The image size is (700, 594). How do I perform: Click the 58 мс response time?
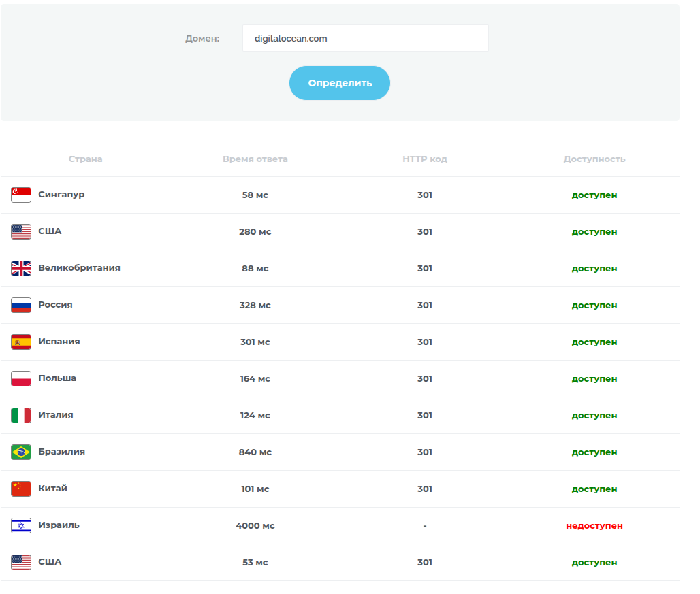tap(255, 195)
